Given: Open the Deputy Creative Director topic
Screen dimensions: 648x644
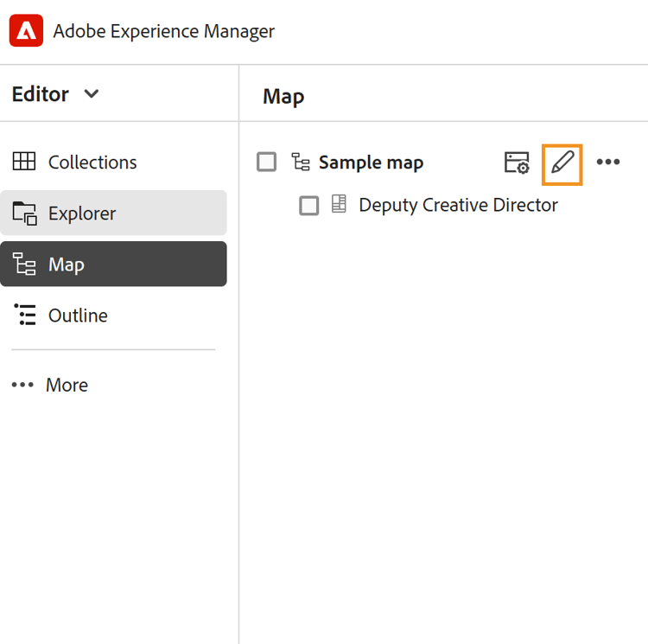Looking at the screenshot, I should click(458, 206).
